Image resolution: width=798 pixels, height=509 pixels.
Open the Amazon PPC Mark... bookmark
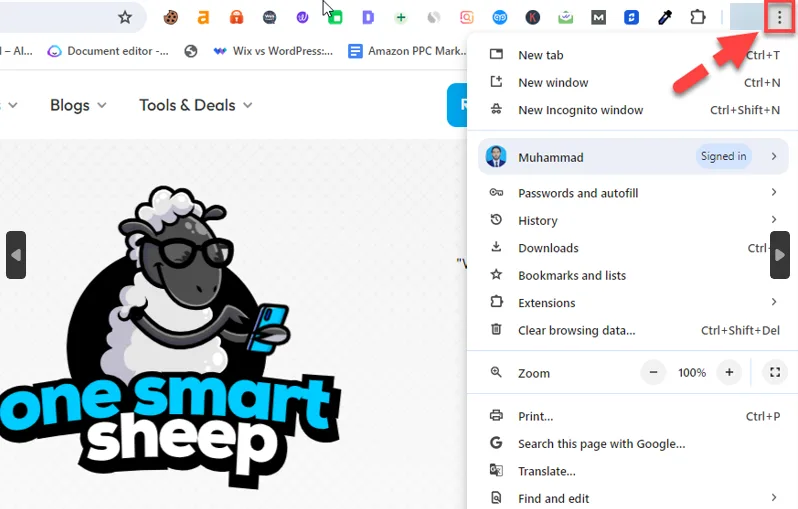(x=407, y=51)
